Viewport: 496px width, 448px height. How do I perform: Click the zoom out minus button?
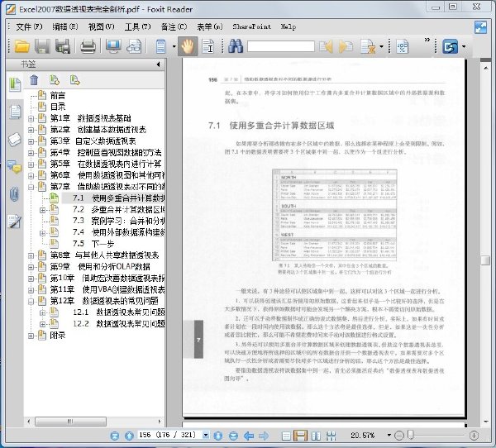399,436
